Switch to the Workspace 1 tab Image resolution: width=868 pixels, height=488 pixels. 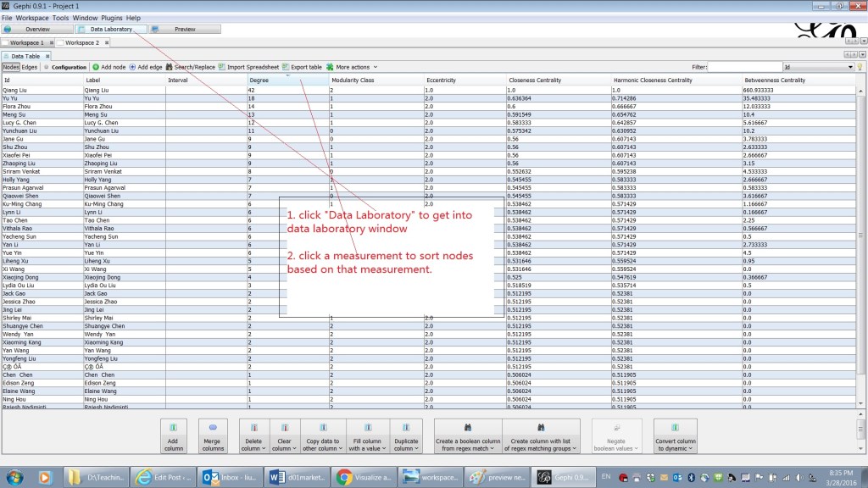pos(26,42)
